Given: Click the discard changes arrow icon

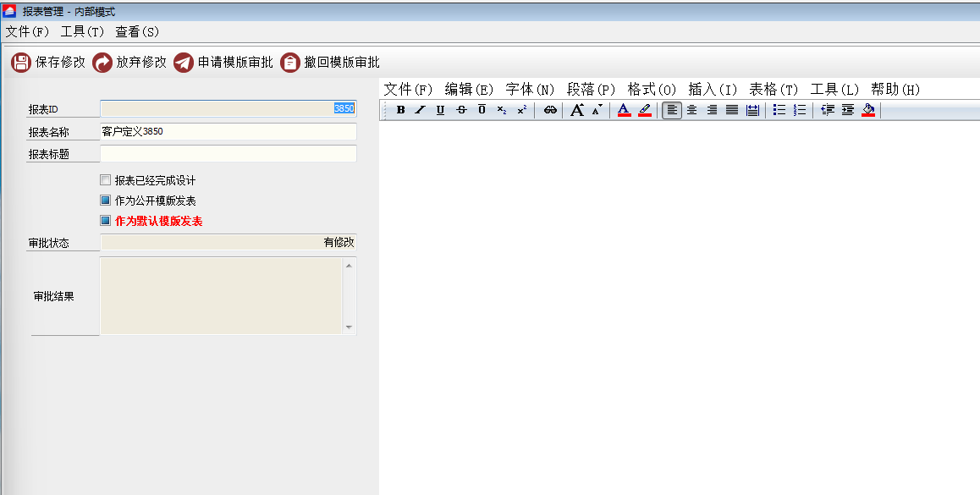Looking at the screenshot, I should coord(102,63).
